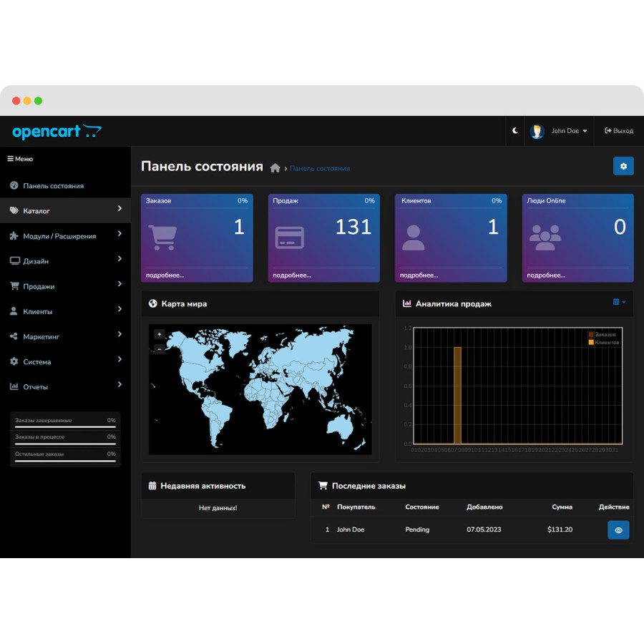The width and height of the screenshot is (644, 644).
Task: Click the Сумма column header
Action: coord(562,507)
